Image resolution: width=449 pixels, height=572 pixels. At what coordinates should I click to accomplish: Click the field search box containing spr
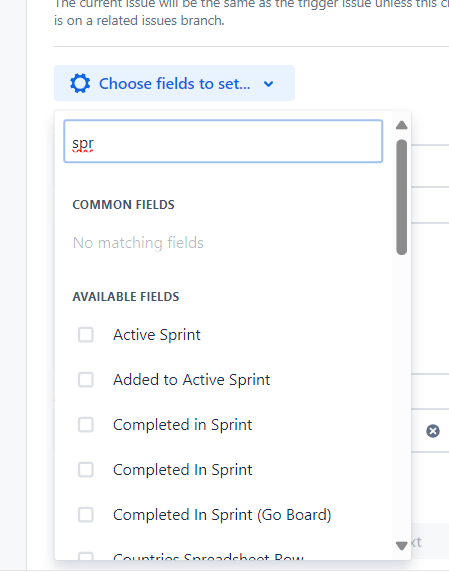click(x=223, y=141)
